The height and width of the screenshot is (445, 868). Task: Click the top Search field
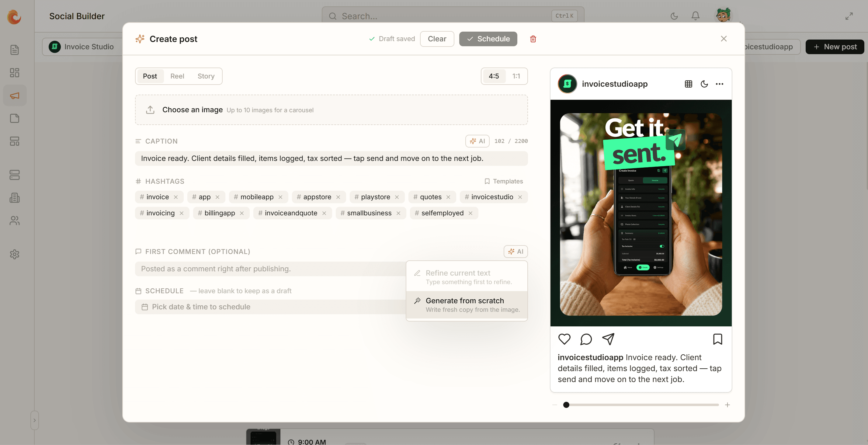453,16
